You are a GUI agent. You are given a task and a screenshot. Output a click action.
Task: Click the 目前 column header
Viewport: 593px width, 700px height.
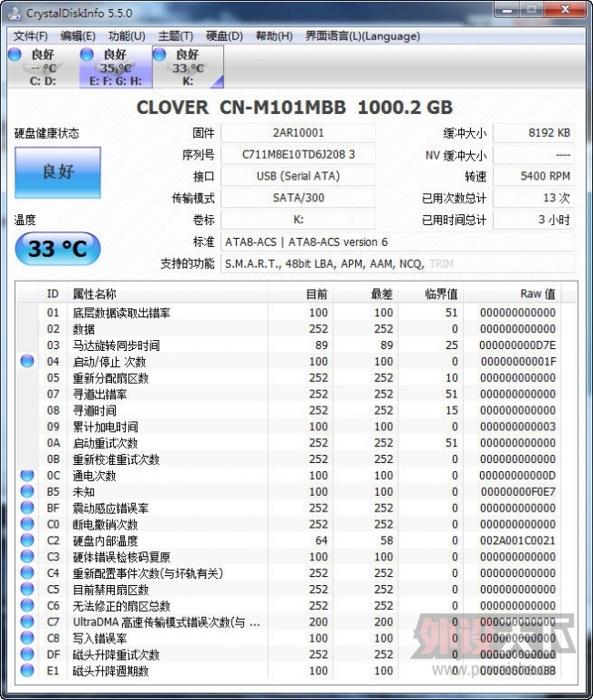[301, 293]
